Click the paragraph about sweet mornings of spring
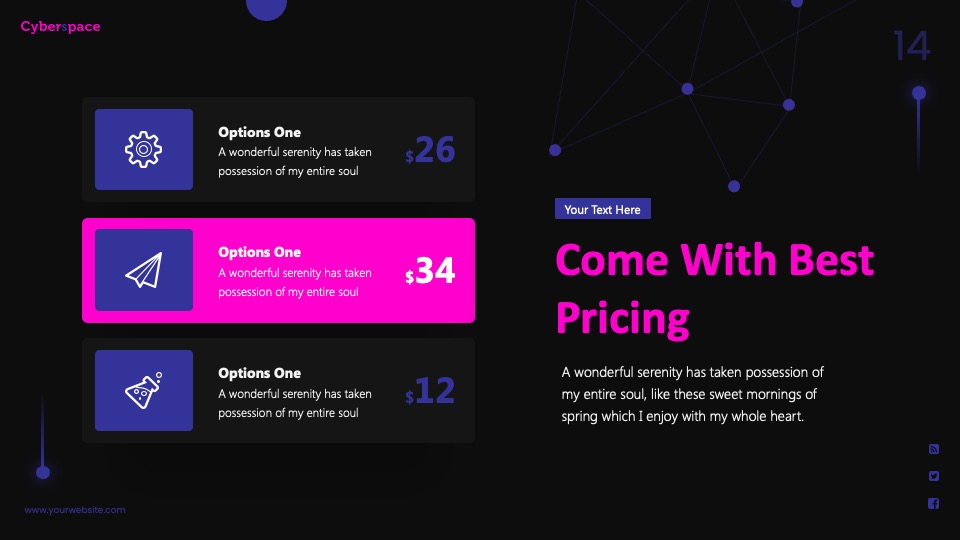The height and width of the screenshot is (540, 960). pyautogui.click(x=692, y=394)
